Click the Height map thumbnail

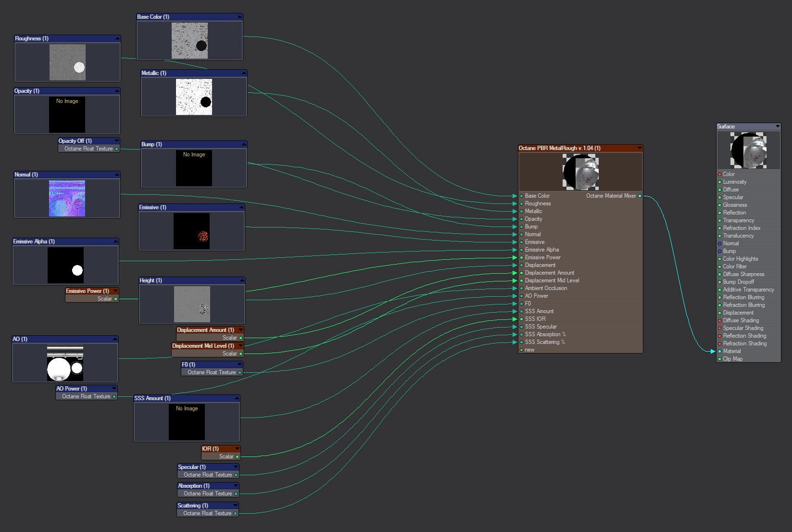click(x=192, y=304)
